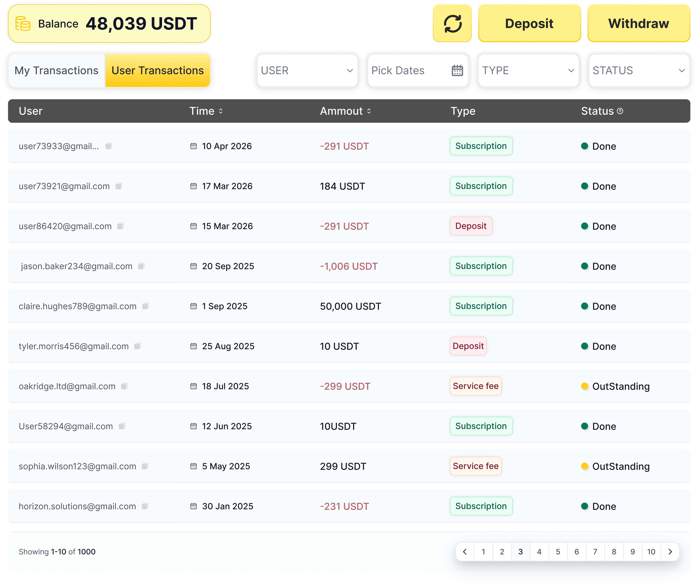Click the Deposit button
700x588 pixels.
click(529, 23)
